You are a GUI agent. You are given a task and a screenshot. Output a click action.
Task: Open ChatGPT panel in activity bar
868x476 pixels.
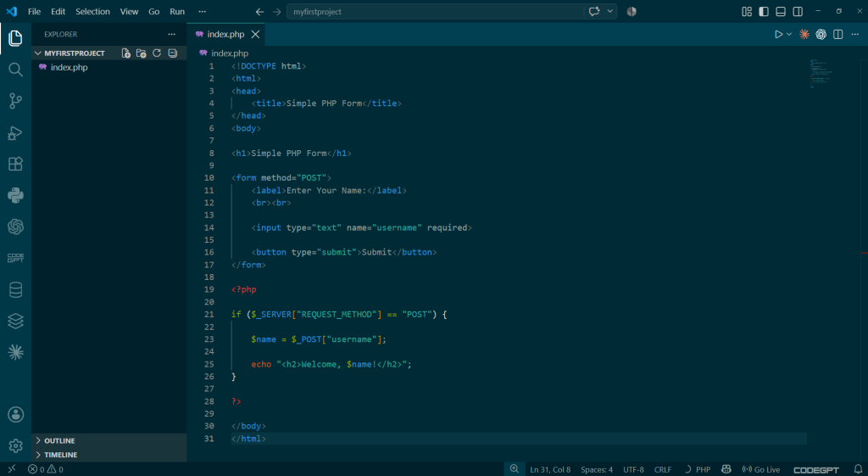click(15, 227)
